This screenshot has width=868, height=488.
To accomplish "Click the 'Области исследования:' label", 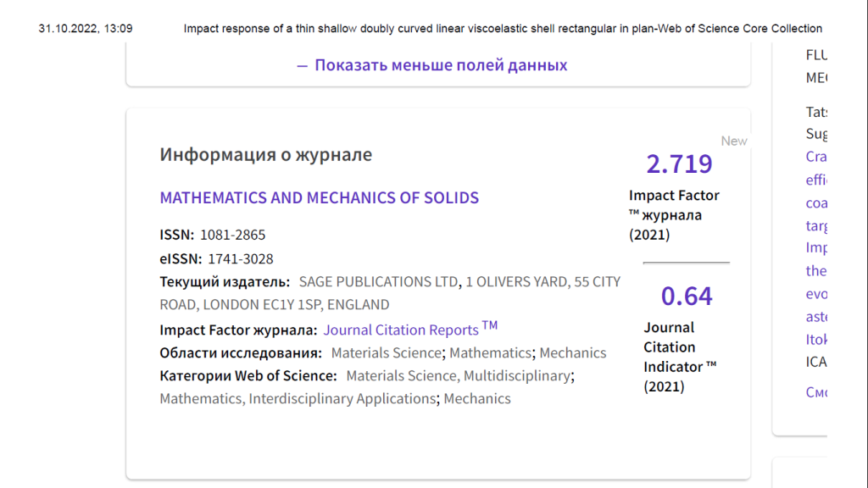I will (241, 352).
